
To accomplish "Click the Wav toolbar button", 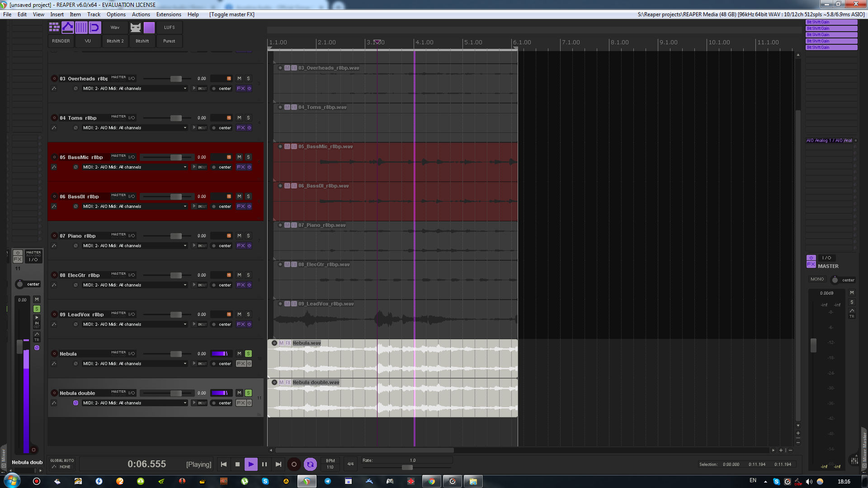I will click(115, 28).
